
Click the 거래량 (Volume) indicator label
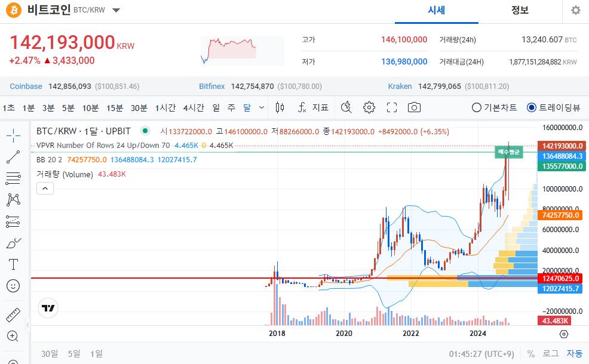[x=65, y=174]
